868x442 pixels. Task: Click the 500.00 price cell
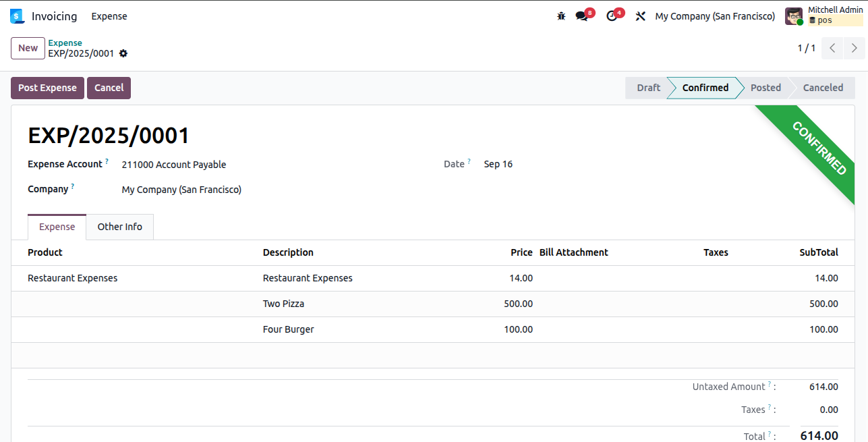[518, 304]
